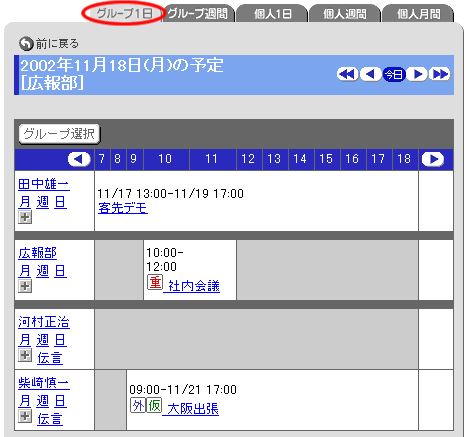Click the 前に戻る back arrow icon

coord(26,43)
